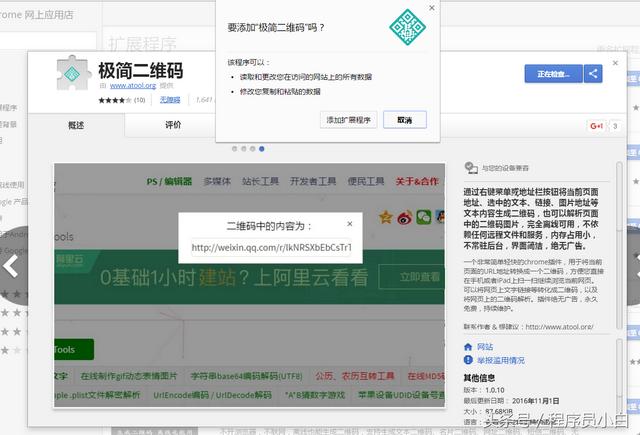
Task: Click the 版本: 1.0.10 text
Action: click(x=484, y=390)
